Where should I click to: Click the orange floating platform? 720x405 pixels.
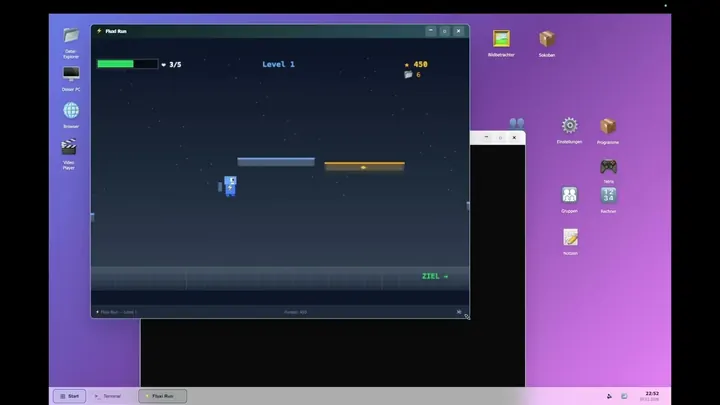point(365,166)
